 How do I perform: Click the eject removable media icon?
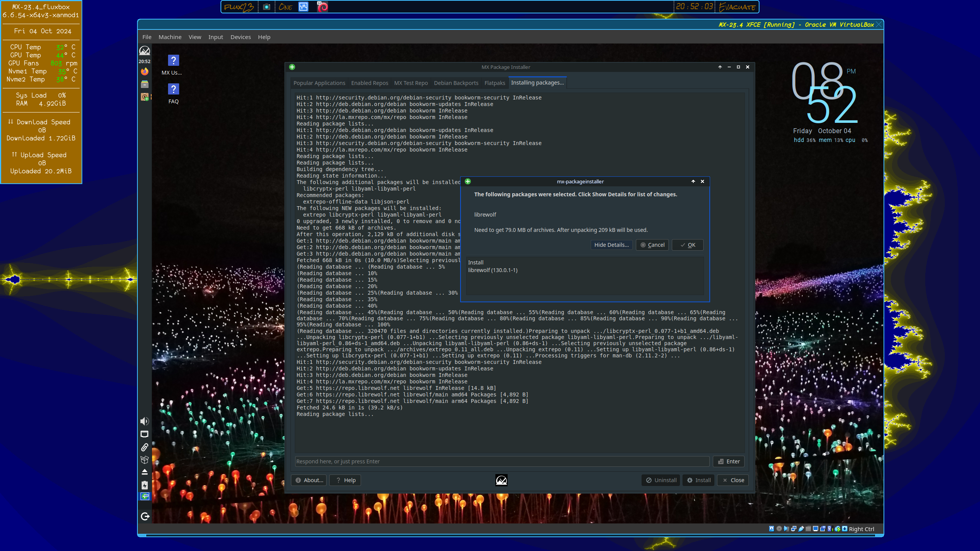pyautogui.click(x=145, y=472)
